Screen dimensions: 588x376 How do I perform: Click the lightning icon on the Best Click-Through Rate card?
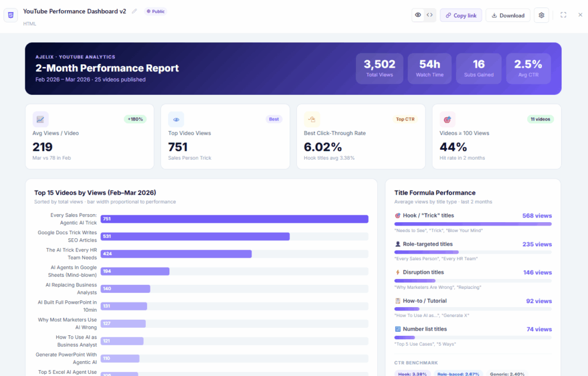[312, 119]
